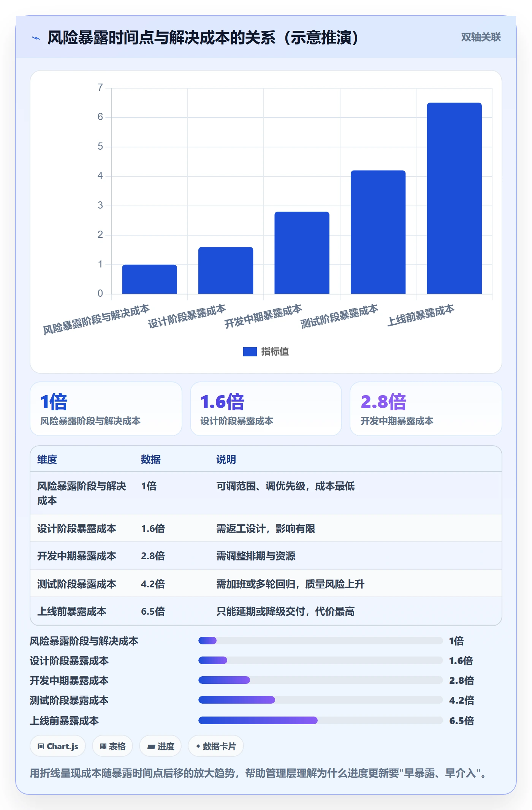
Task: Click the 数据卡片 tag chip
Action: (x=216, y=746)
